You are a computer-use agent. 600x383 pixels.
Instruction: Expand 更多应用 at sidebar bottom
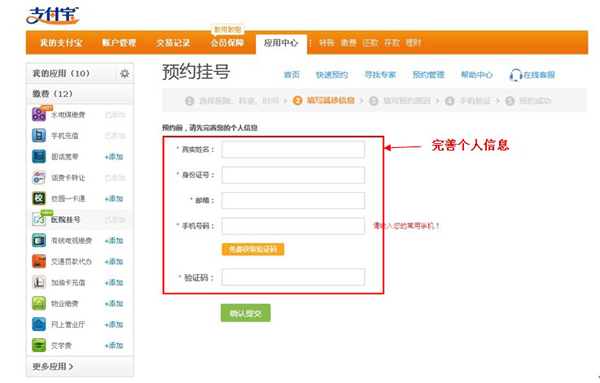point(53,367)
